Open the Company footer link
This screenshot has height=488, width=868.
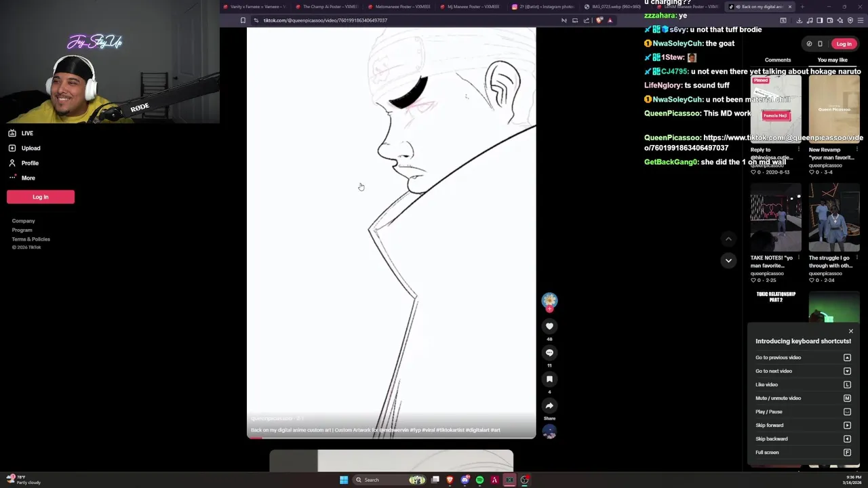(x=23, y=221)
